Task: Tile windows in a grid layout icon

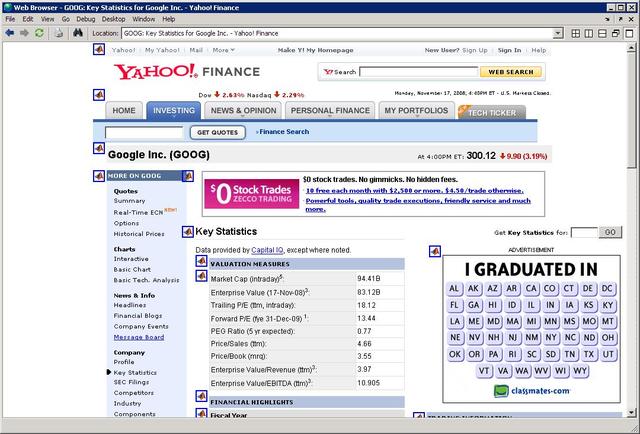Action: click(576, 33)
